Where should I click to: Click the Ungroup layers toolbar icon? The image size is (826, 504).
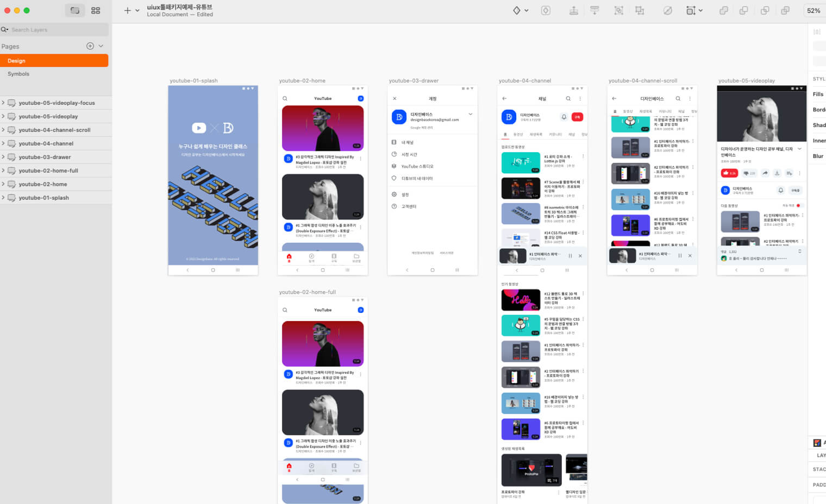[640, 10]
